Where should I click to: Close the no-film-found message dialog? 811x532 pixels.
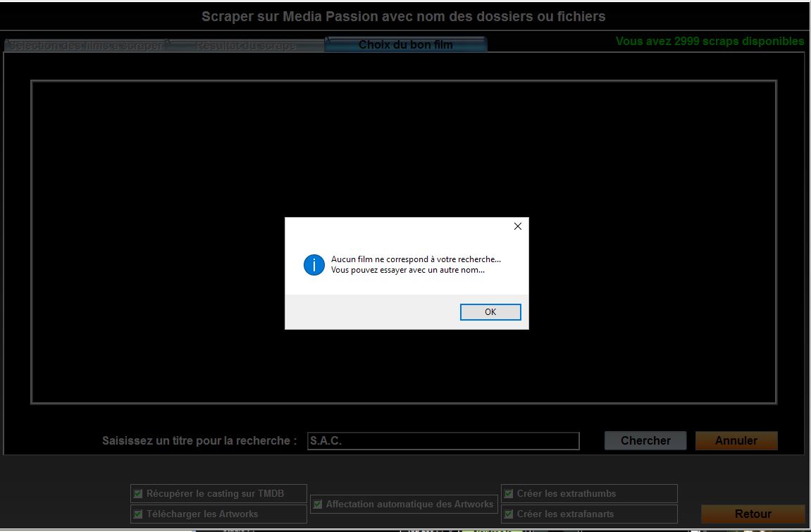coord(517,226)
